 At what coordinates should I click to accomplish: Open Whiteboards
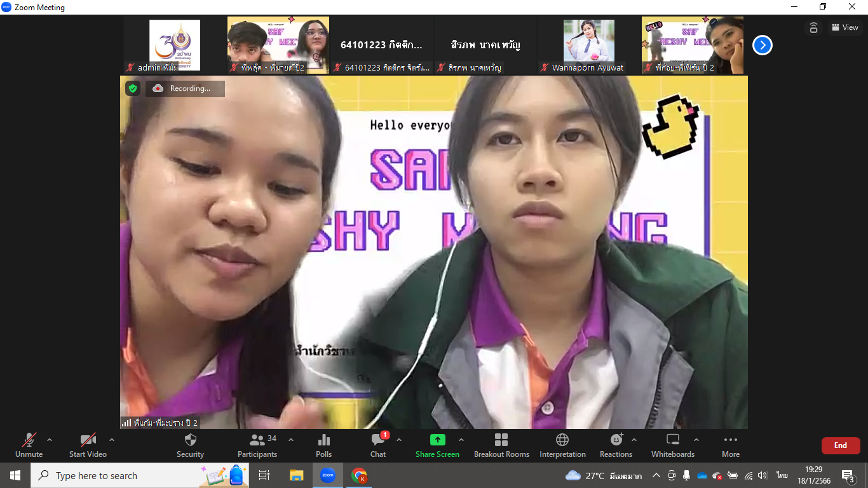click(672, 445)
